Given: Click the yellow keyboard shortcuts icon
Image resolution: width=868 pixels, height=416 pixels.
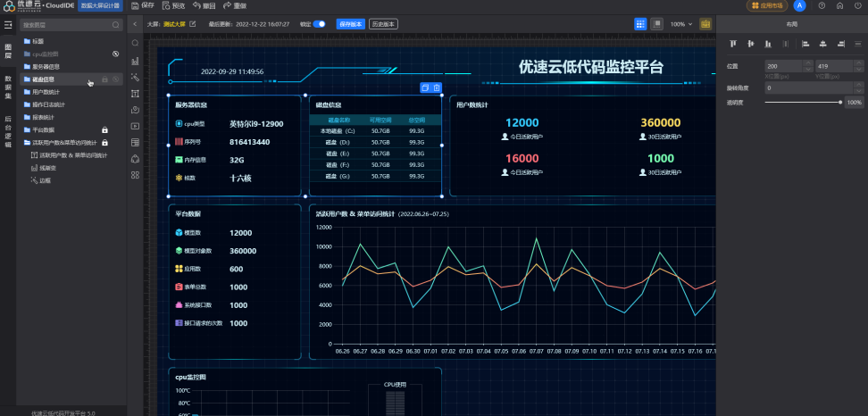Looking at the screenshot, I should [705, 24].
